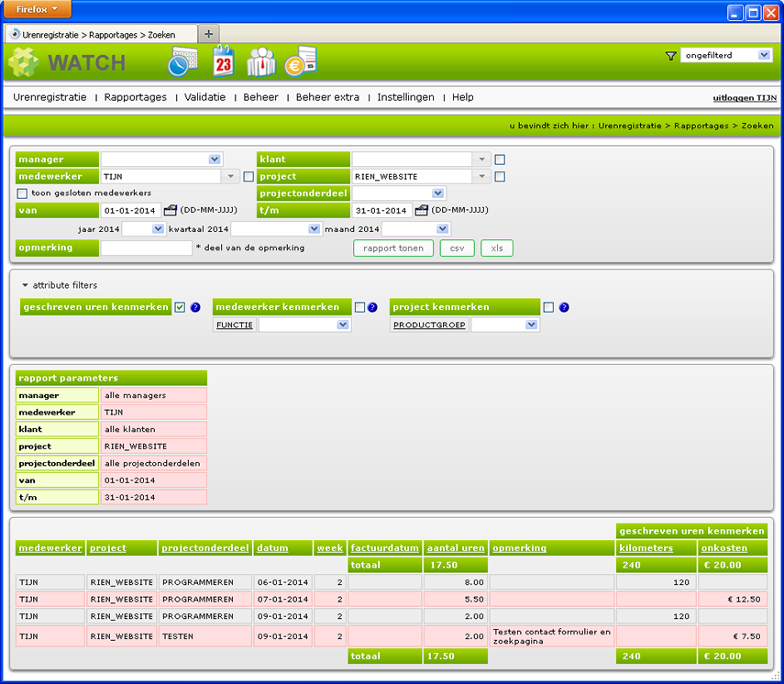The height and width of the screenshot is (684, 784).
Task: Open the jaar 2014 dropdown
Action: pos(143,229)
